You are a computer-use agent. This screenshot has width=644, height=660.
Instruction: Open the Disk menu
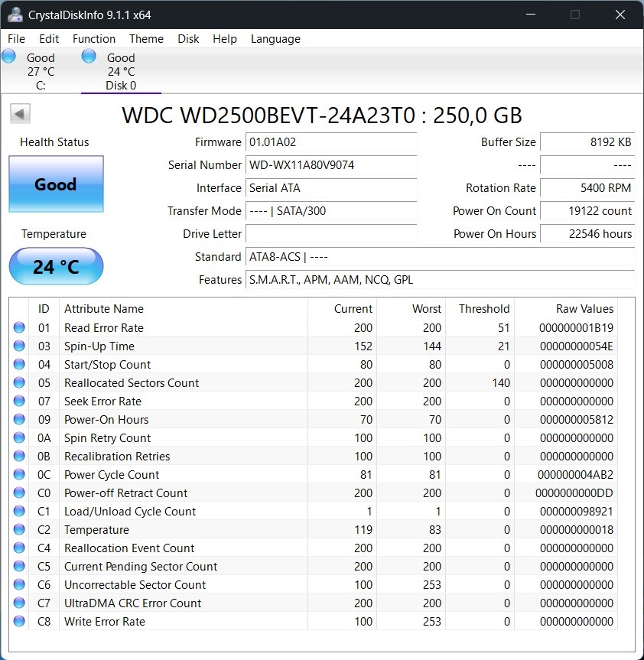pyautogui.click(x=188, y=38)
